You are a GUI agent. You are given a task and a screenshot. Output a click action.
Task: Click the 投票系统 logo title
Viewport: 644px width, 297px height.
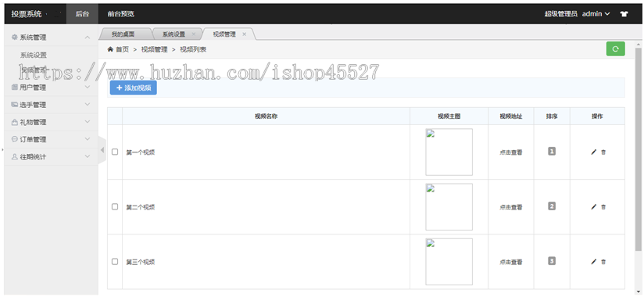(x=27, y=14)
